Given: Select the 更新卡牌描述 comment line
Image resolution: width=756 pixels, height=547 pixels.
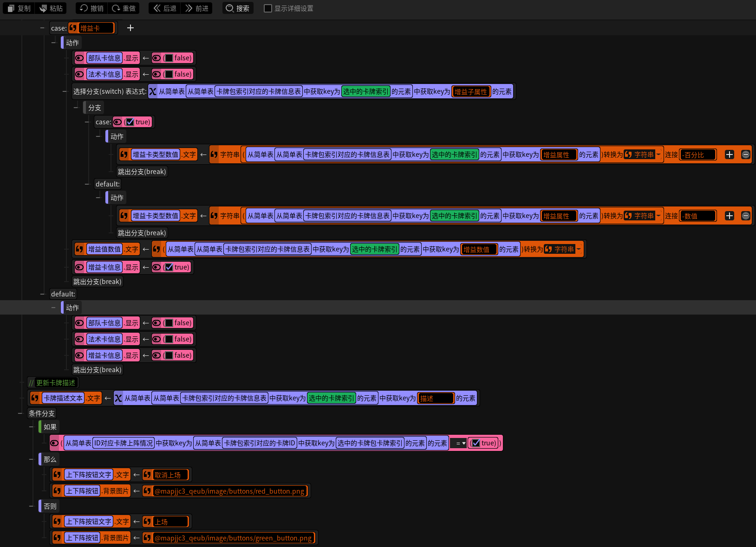Looking at the screenshot, I should tap(52, 383).
